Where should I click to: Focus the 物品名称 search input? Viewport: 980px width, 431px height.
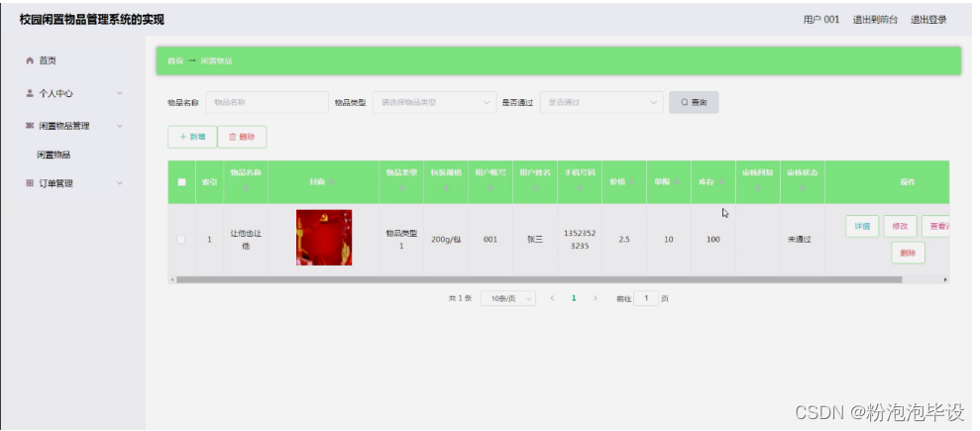(x=267, y=102)
